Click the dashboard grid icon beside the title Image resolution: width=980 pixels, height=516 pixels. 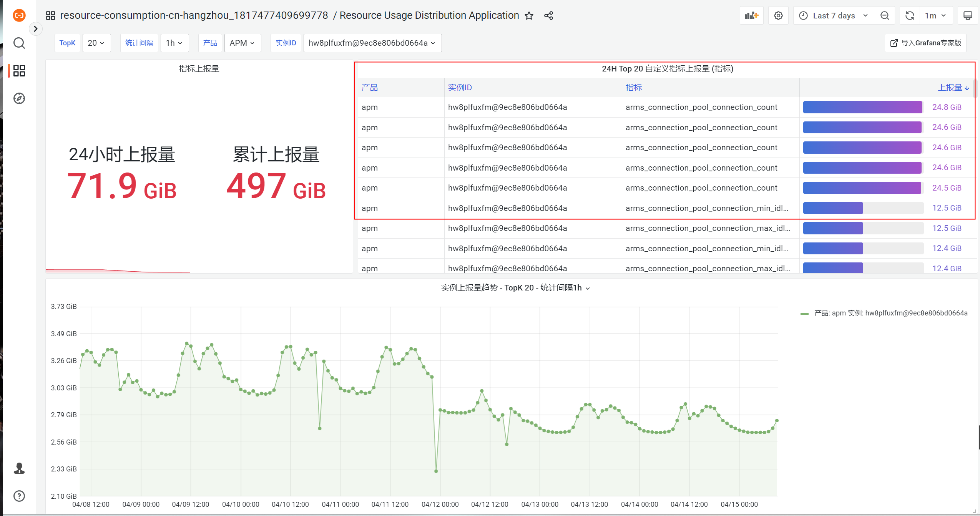50,15
